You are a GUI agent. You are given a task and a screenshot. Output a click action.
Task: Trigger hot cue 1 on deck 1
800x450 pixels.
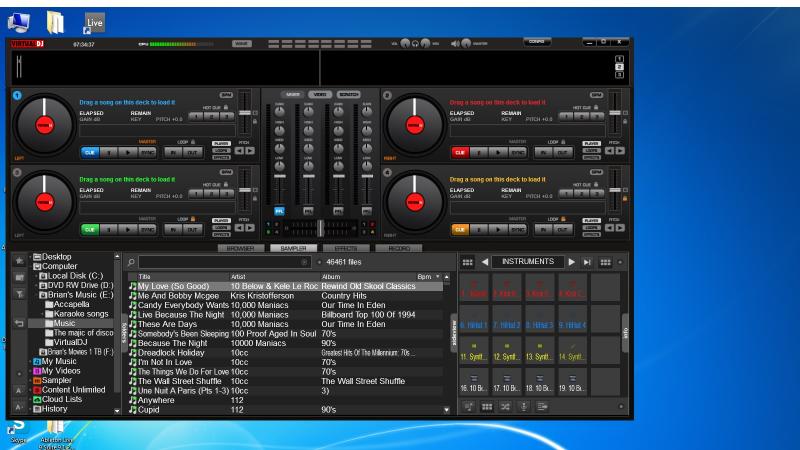196,117
